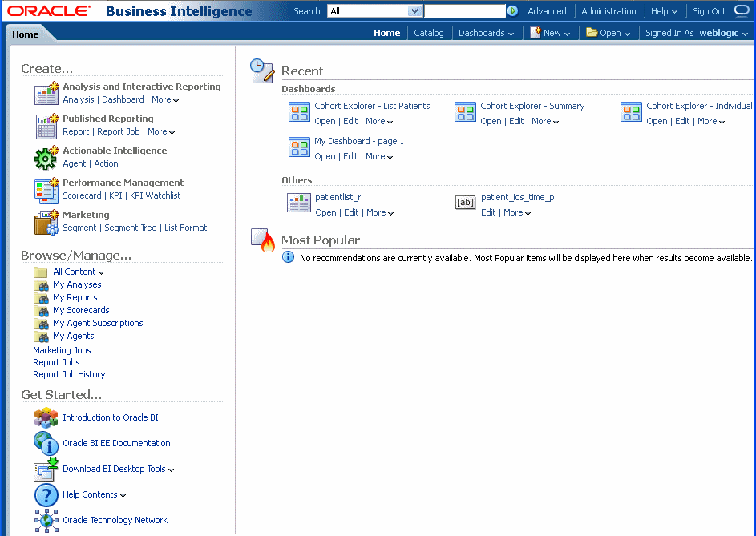Click the Recent section clock icon

point(262,71)
